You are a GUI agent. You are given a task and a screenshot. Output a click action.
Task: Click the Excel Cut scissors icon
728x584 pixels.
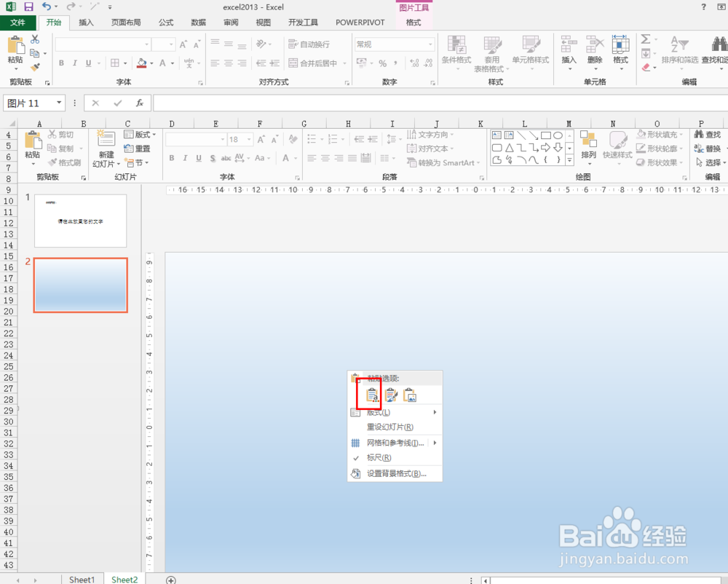(x=35, y=40)
